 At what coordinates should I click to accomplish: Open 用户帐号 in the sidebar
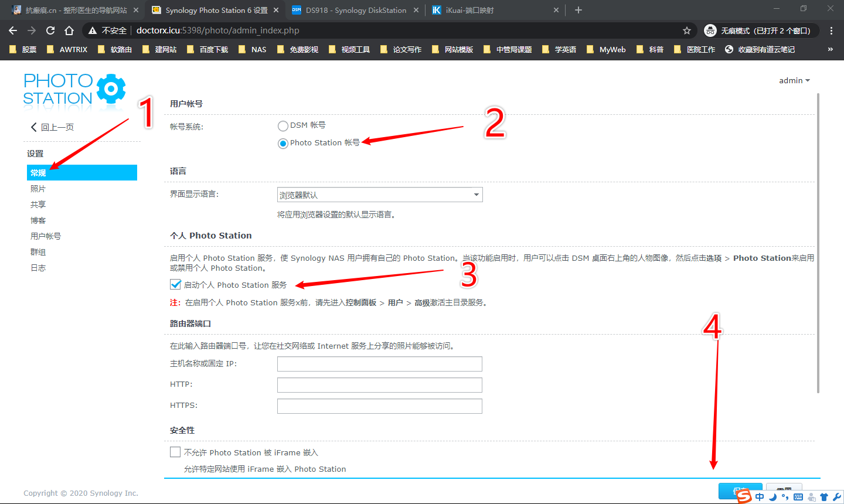point(46,236)
